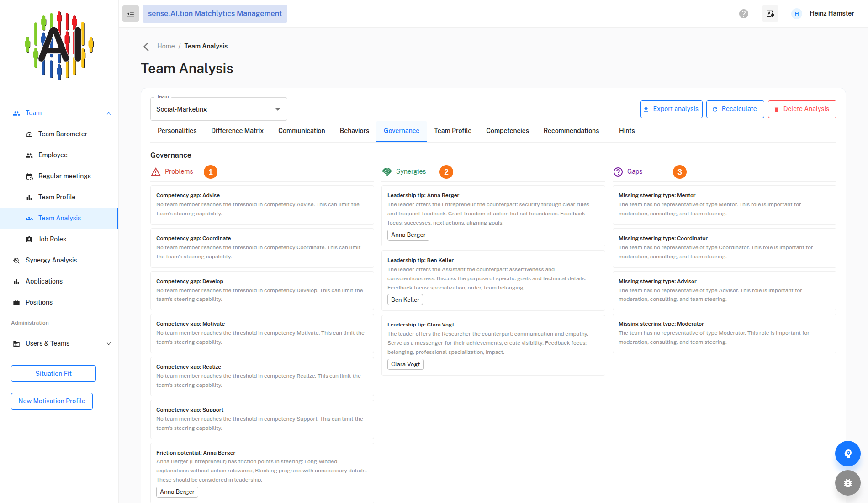This screenshot has width=868, height=503.
Task: Click the Clara Vogt name chip
Action: point(406,364)
